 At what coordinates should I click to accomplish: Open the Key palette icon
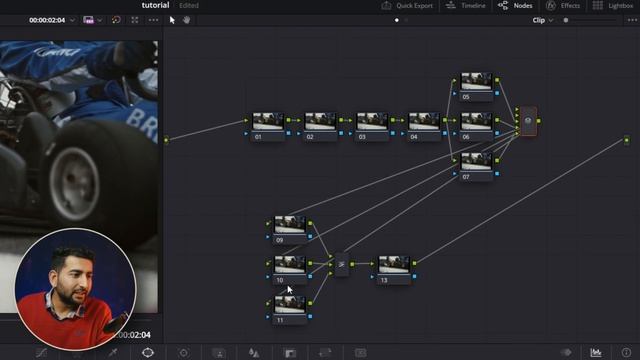tap(290, 353)
